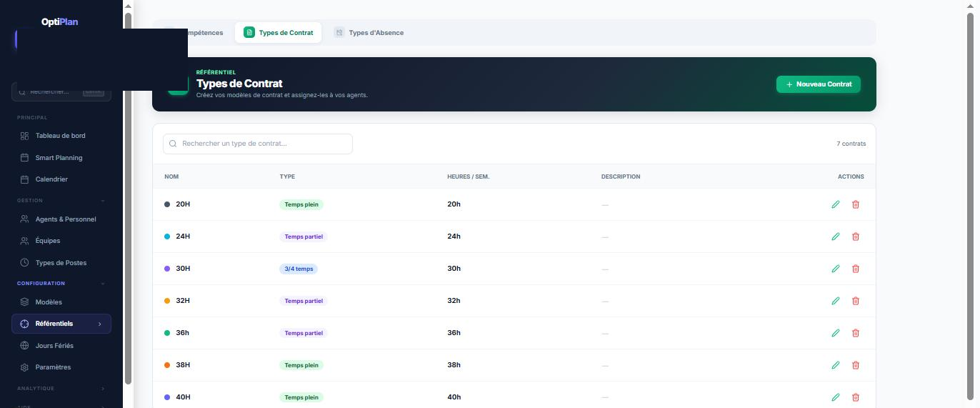Click the Types de Postes clock icon
The height and width of the screenshot is (408, 980).
tap(24, 263)
